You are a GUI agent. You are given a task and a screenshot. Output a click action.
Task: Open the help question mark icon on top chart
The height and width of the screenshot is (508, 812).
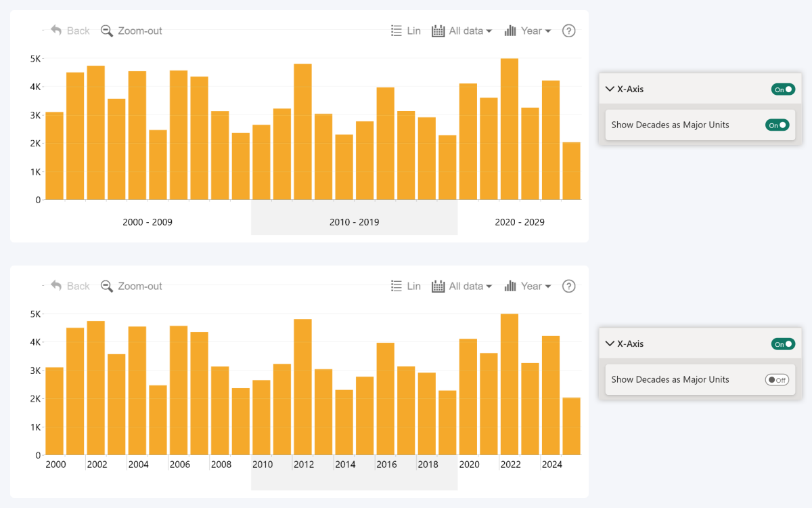568,30
